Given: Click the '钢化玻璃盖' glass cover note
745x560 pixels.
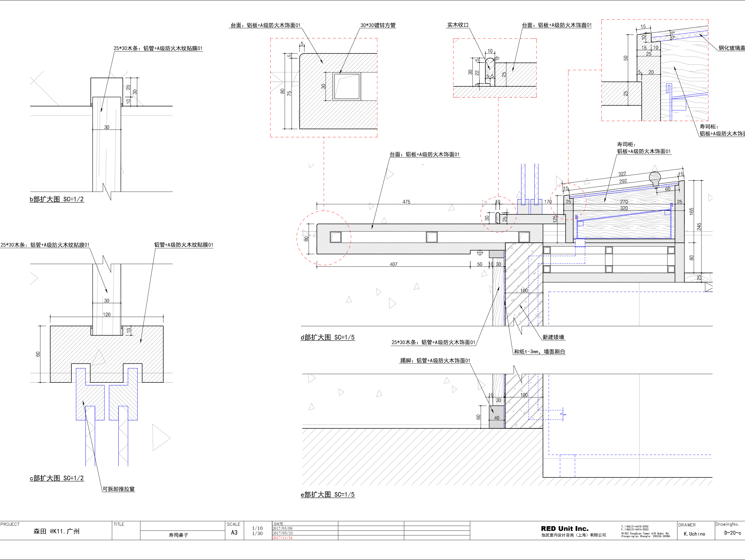Looking at the screenshot, I should (732, 48).
